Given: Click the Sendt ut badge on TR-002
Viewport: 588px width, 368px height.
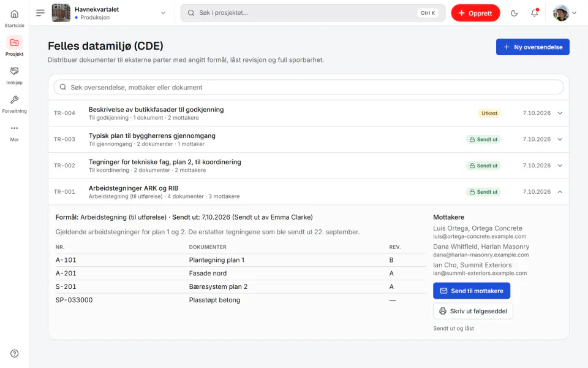Looking at the screenshot, I should point(483,166).
